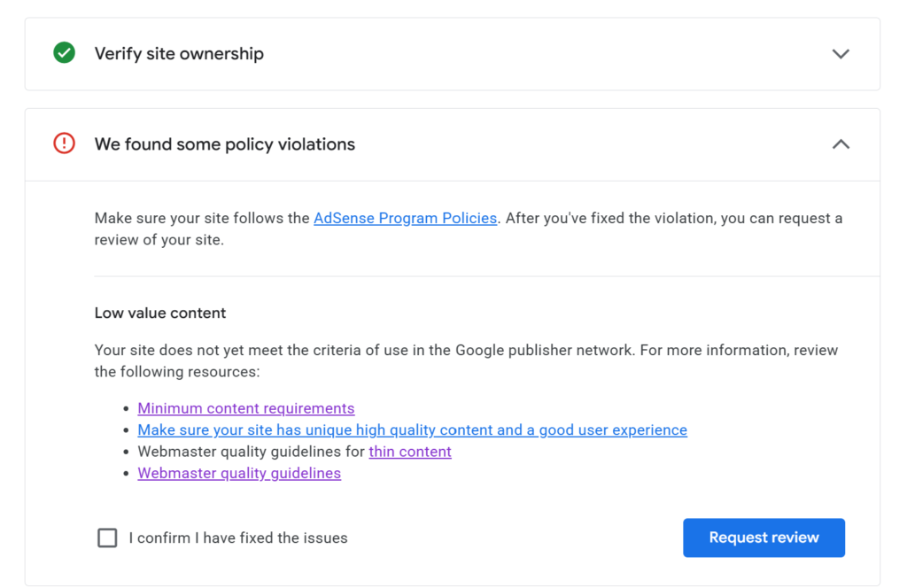The width and height of the screenshot is (907, 588).
Task: Follow the thin content link
Action: (409, 452)
